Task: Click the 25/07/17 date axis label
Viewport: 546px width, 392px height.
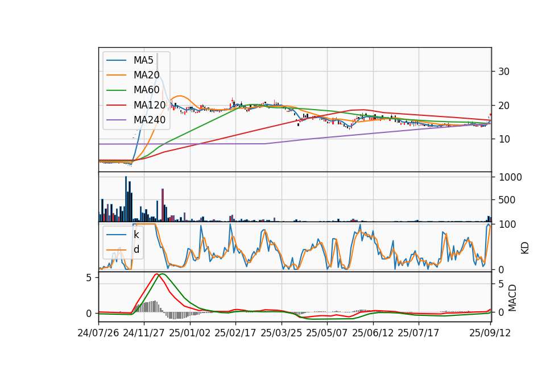Action: click(x=419, y=333)
